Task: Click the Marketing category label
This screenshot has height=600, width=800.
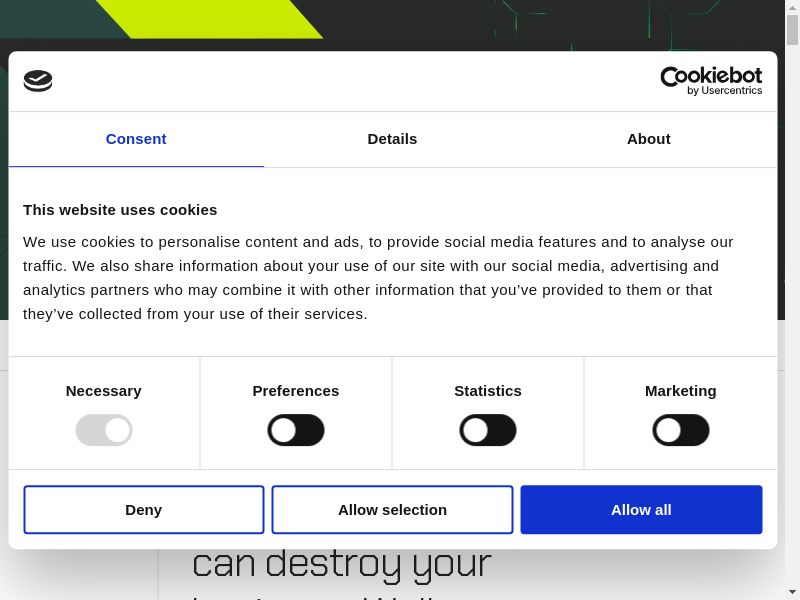Action: pyautogui.click(x=681, y=391)
